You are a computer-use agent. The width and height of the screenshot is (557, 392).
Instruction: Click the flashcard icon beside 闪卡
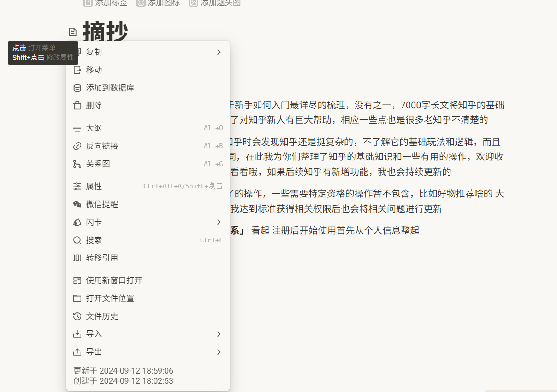pyautogui.click(x=77, y=222)
